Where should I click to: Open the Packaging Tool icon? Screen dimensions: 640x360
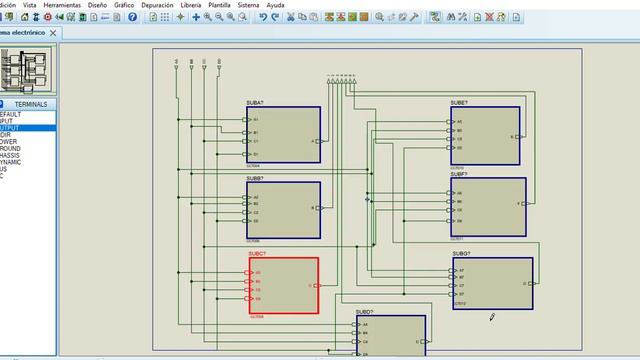(402, 17)
